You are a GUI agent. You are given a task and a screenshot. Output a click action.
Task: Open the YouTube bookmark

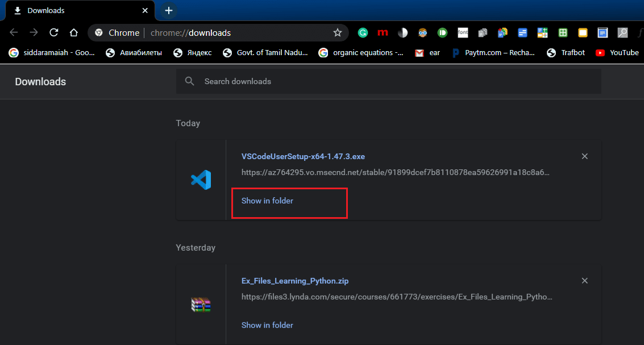click(617, 52)
